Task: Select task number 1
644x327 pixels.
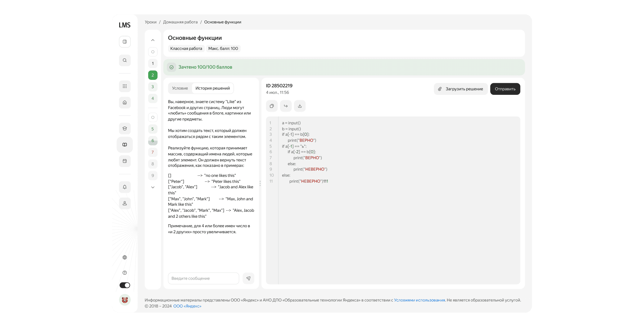Action: tap(153, 63)
